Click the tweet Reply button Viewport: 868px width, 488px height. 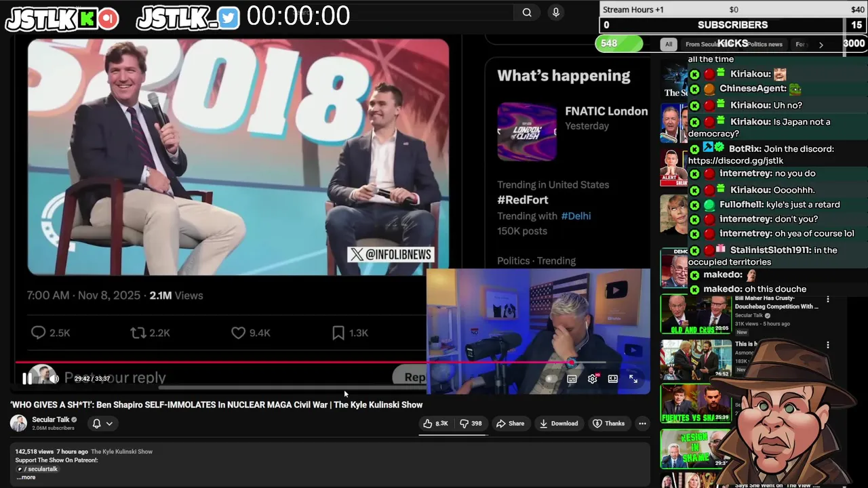(410, 378)
